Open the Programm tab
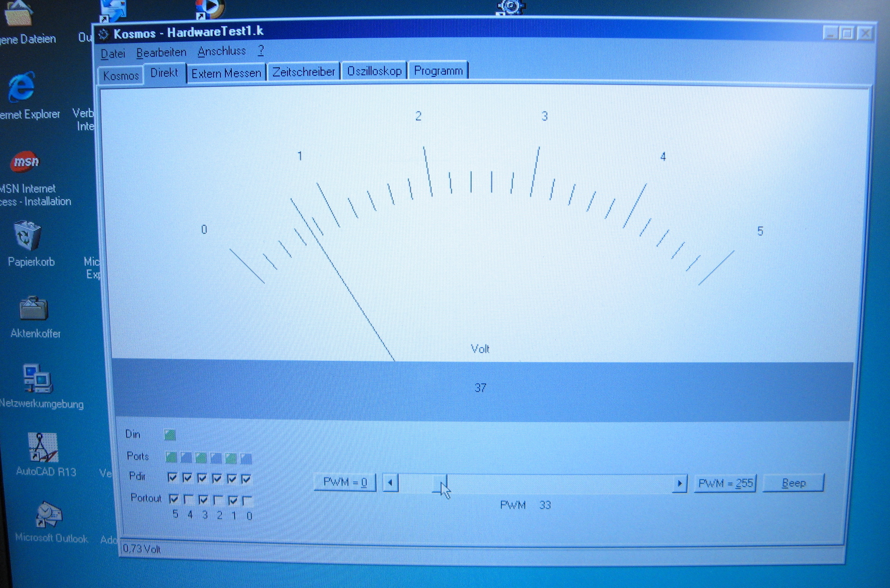This screenshot has height=588, width=890. click(x=438, y=71)
